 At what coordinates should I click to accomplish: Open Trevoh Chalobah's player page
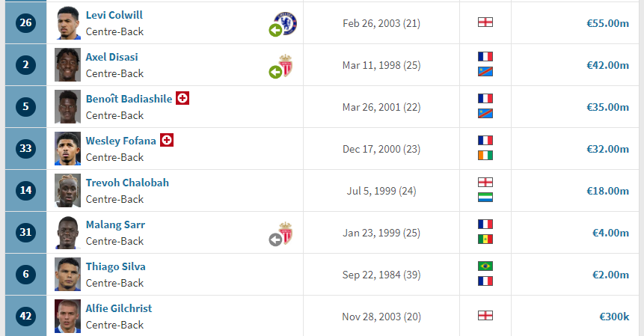pyautogui.click(x=127, y=183)
